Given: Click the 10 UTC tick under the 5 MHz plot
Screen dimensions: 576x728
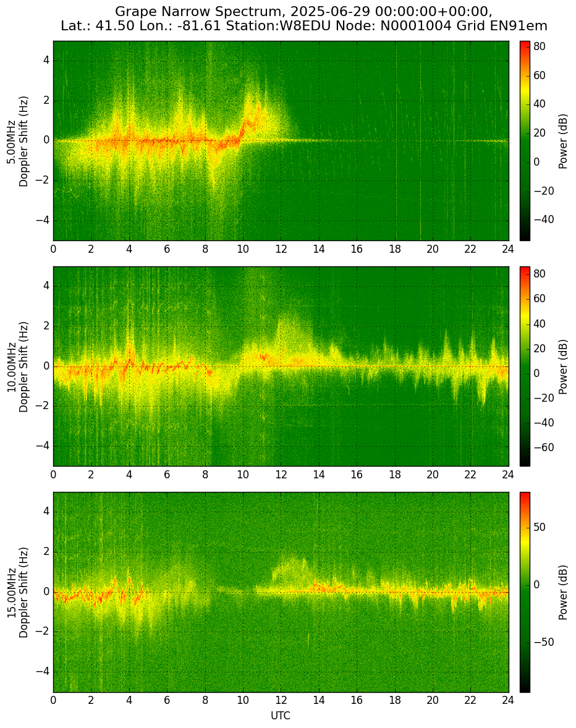Looking at the screenshot, I should (243, 249).
